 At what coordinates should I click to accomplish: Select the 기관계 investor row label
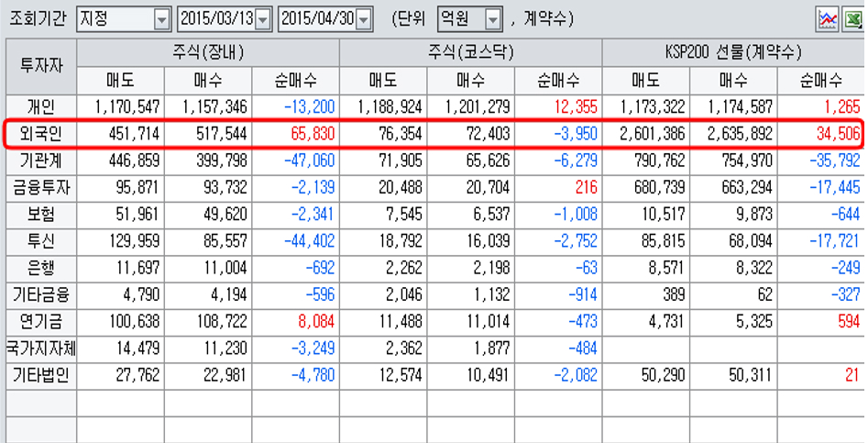(40, 161)
